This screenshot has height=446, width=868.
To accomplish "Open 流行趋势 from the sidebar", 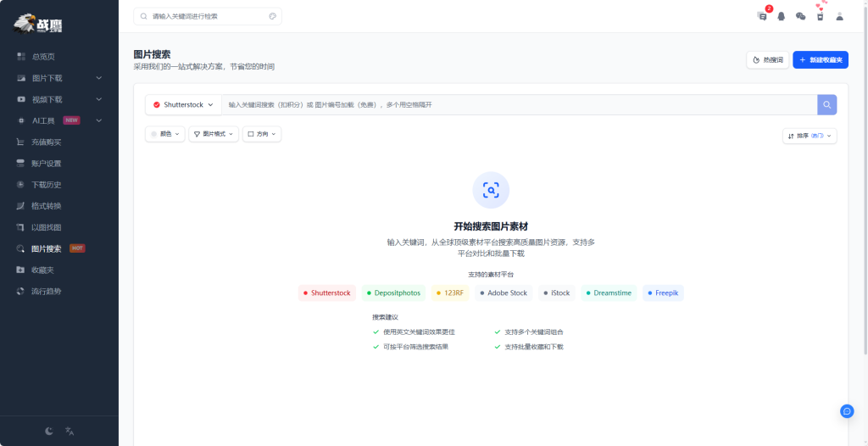I will click(47, 291).
